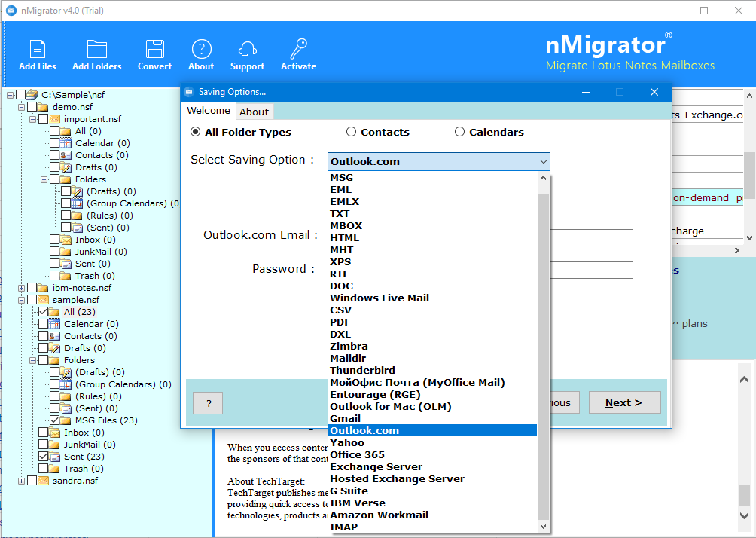Click the Outlook.com Email input field
This screenshot has height=538, width=756.
pos(591,237)
